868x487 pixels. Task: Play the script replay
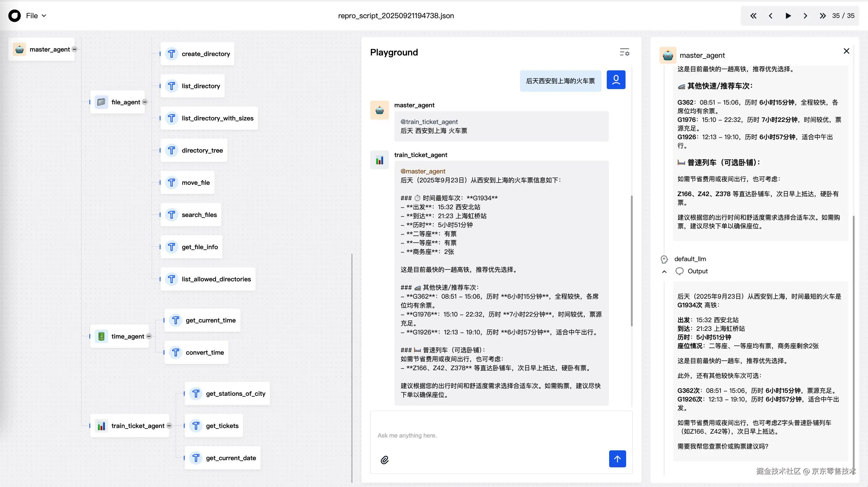tap(788, 15)
